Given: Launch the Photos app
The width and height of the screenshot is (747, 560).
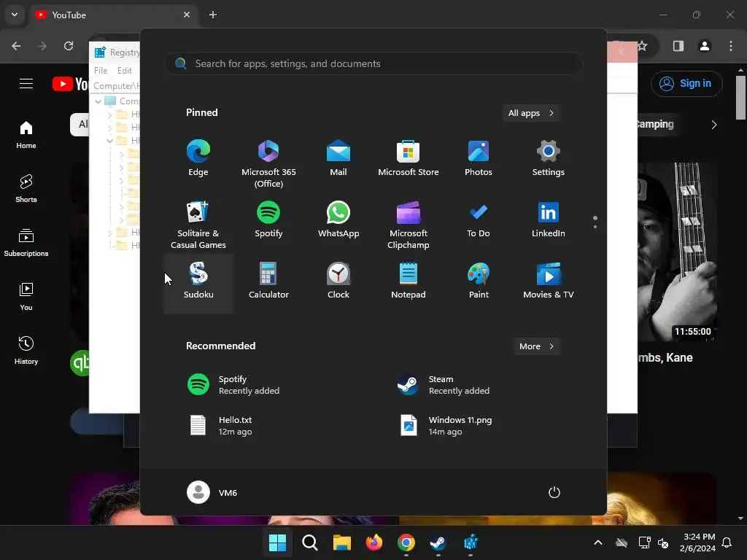Looking at the screenshot, I should 479,158.
